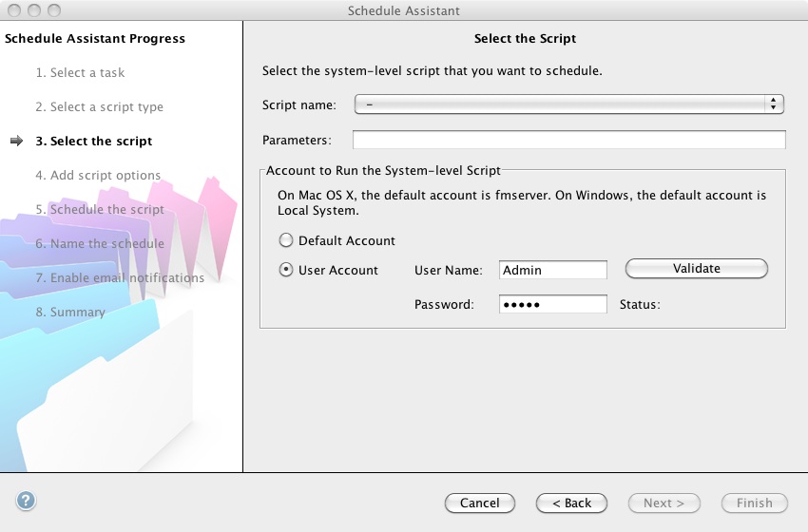Click the current step arrow indicator
Image resolution: width=808 pixels, height=532 pixels.
point(16,142)
